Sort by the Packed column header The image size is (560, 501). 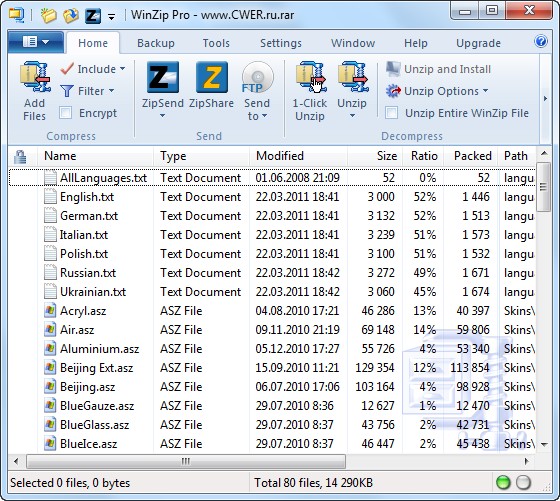point(470,156)
